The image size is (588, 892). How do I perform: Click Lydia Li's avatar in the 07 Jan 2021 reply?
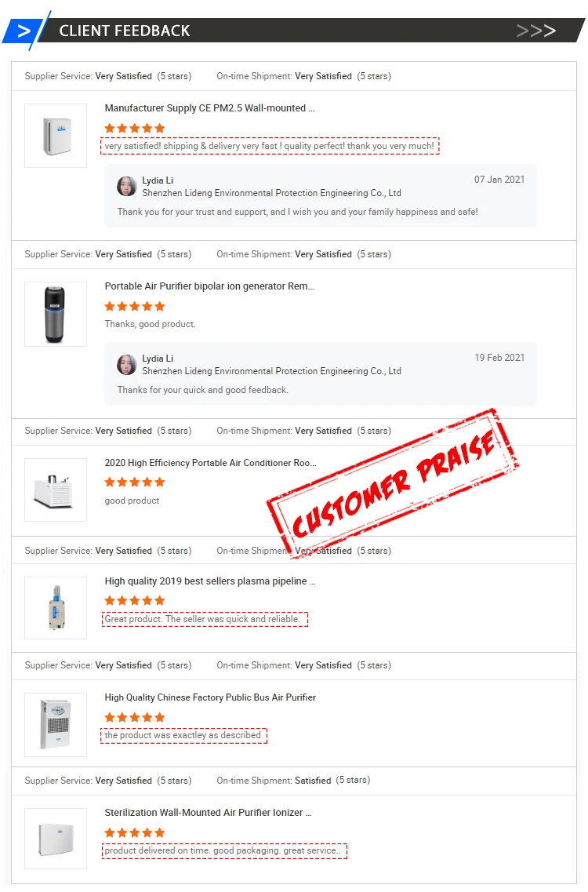[126, 186]
